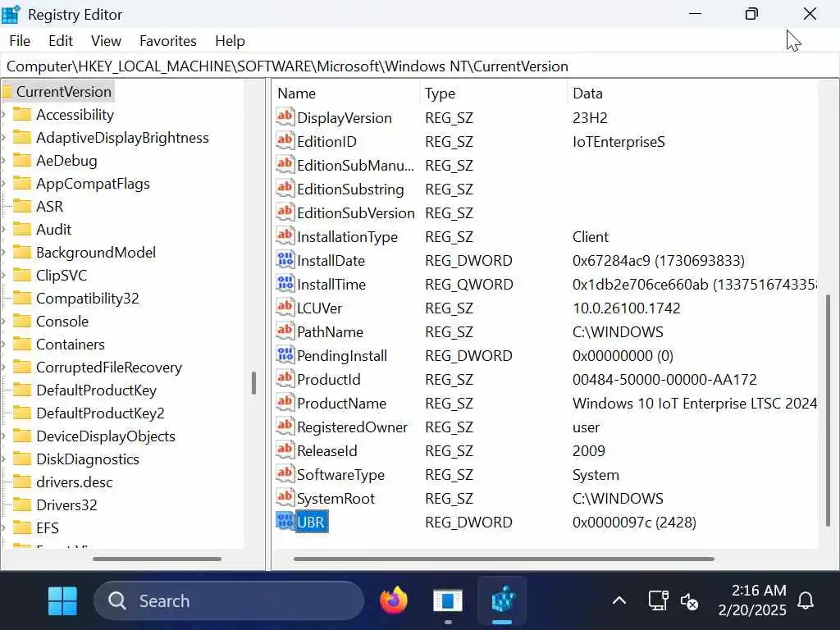The height and width of the screenshot is (630, 840).
Task: Click the UBR DWORD value icon
Action: click(285, 521)
